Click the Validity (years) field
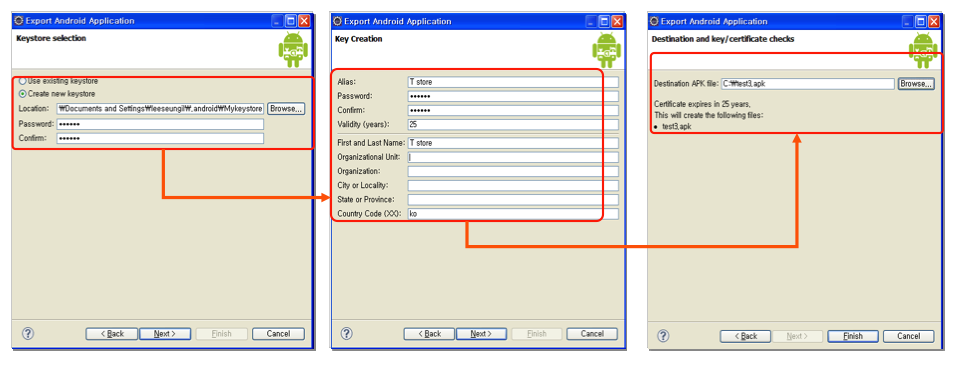The image size is (957, 366). [513, 124]
